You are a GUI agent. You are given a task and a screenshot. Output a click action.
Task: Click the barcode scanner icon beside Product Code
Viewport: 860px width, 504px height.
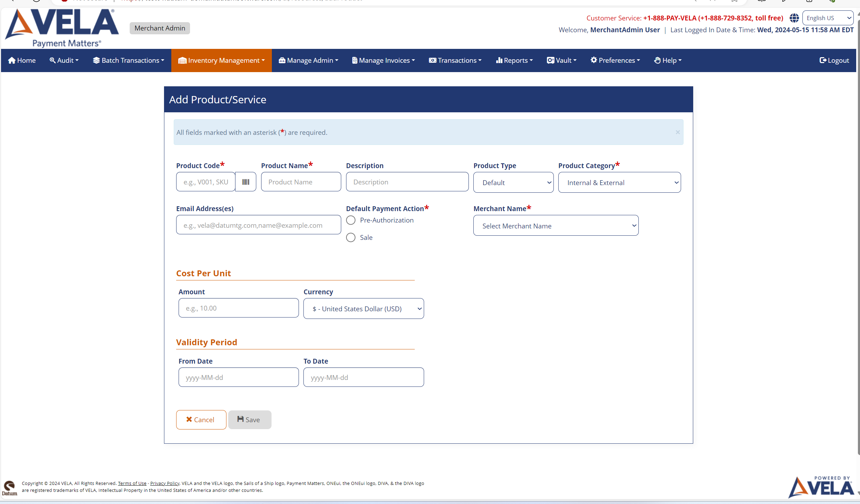(x=246, y=182)
